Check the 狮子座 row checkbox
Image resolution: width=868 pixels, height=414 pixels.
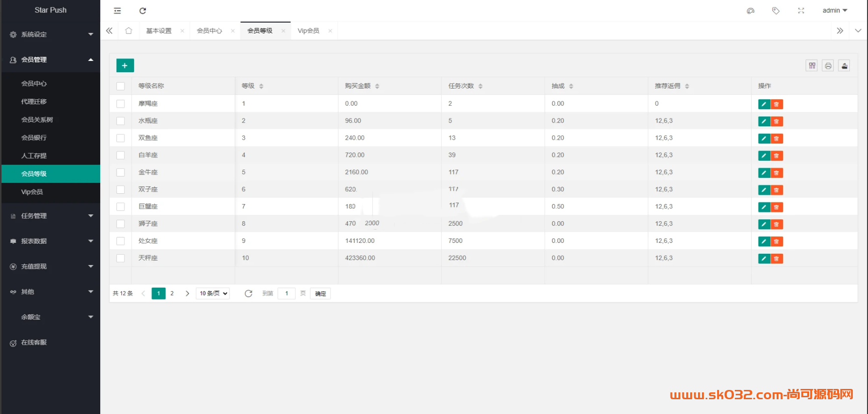coord(120,224)
